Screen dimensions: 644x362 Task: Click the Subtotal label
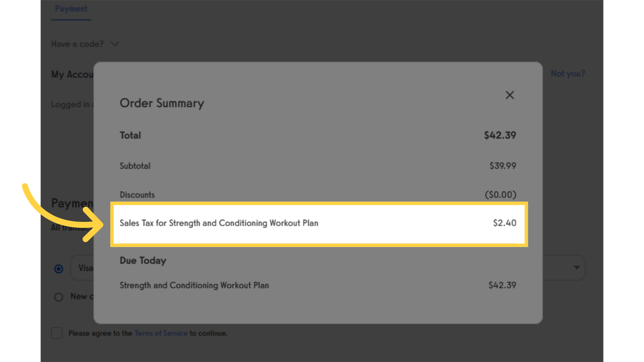[x=135, y=166]
